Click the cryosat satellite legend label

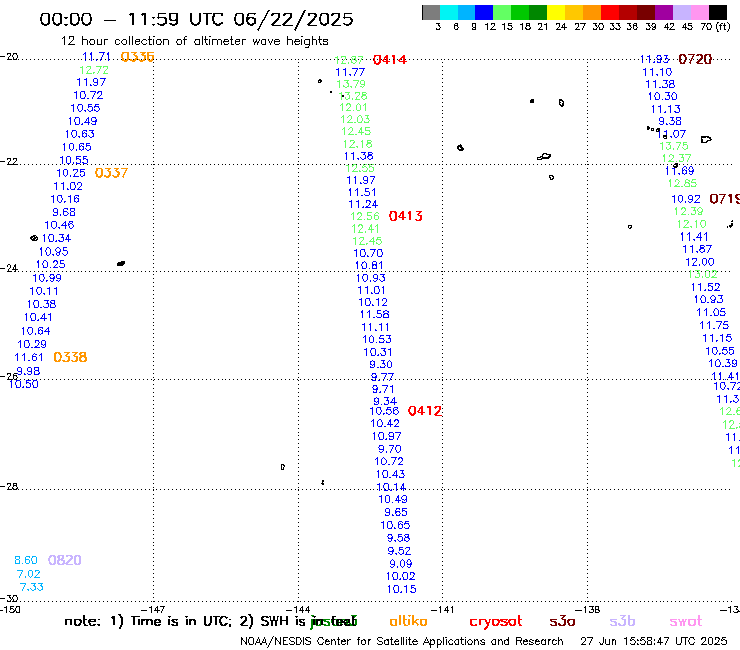[496, 621]
